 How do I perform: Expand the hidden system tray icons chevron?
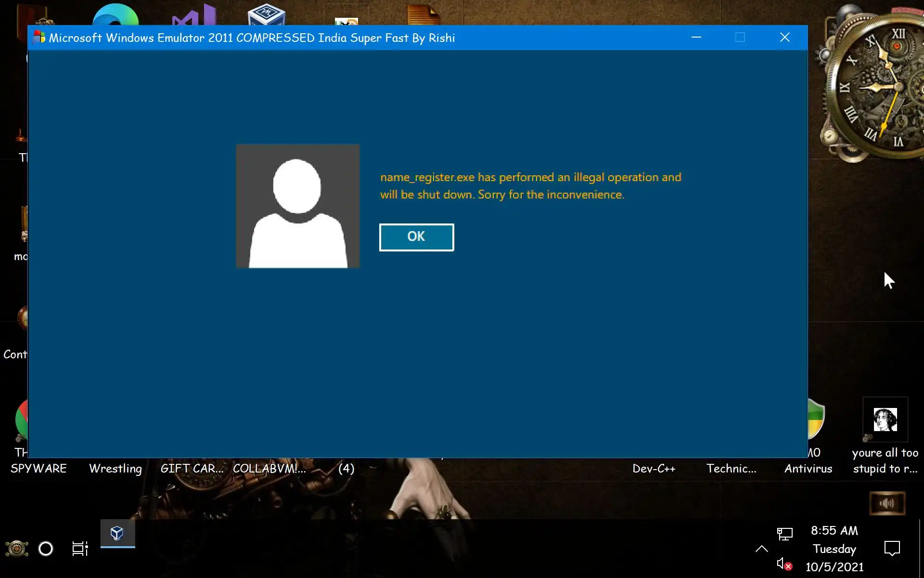click(x=761, y=549)
